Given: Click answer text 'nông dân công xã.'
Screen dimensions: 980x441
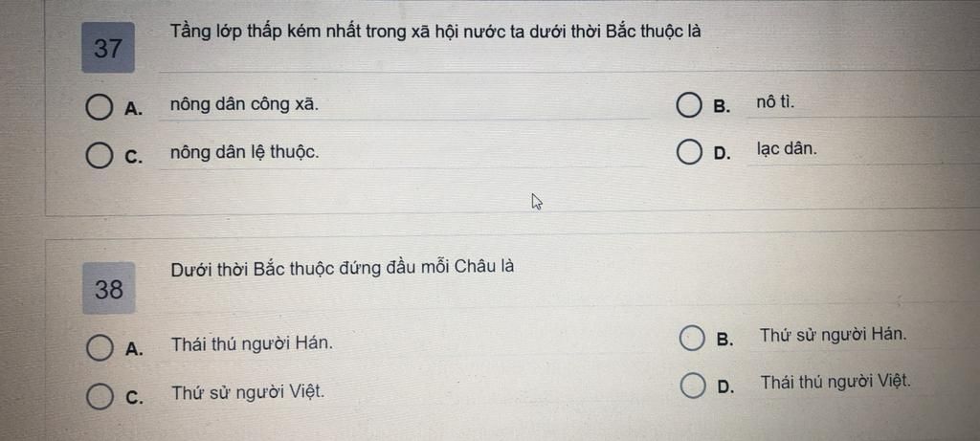Looking at the screenshot, I should [244, 105].
